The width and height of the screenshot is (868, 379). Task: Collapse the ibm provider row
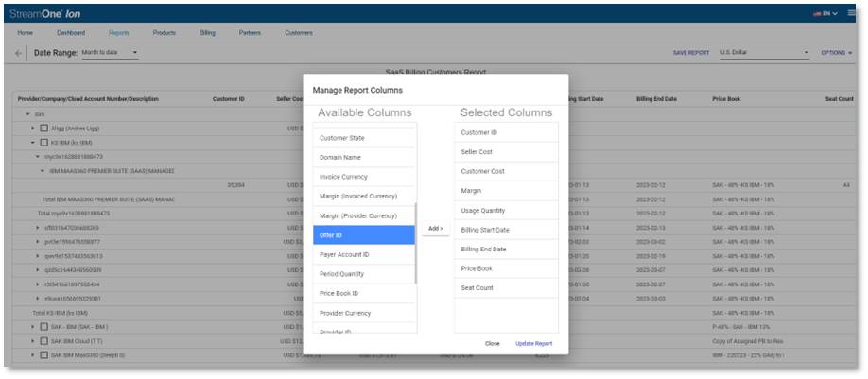[27, 114]
